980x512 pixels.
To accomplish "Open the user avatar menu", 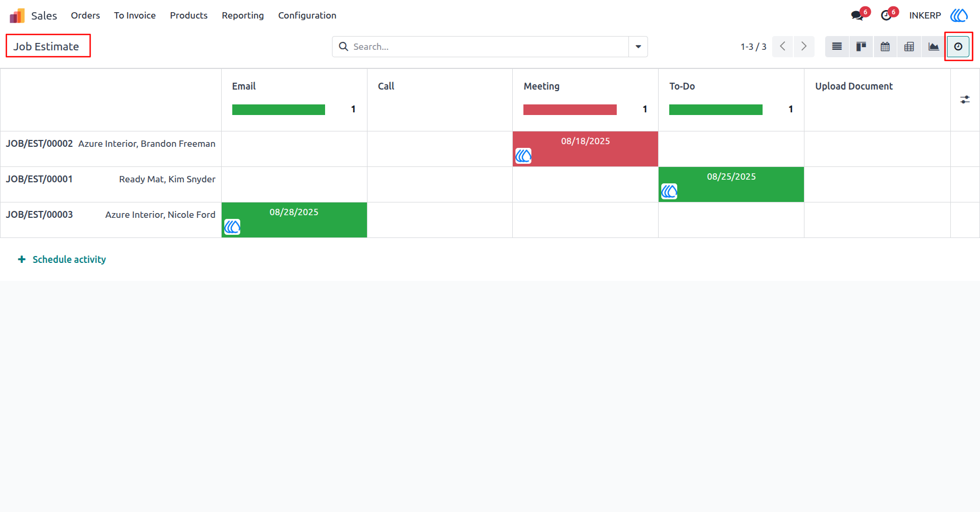I will (959, 15).
